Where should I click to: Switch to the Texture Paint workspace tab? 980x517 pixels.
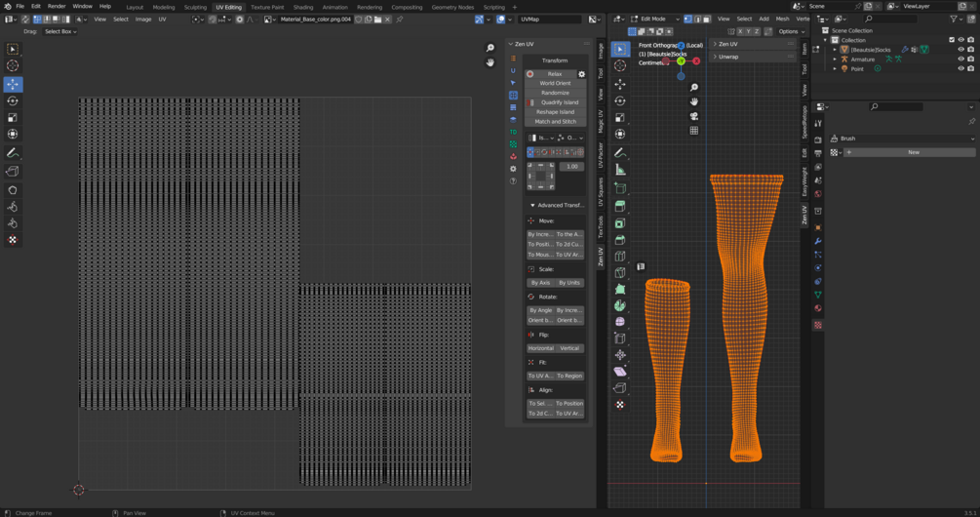pyautogui.click(x=267, y=7)
